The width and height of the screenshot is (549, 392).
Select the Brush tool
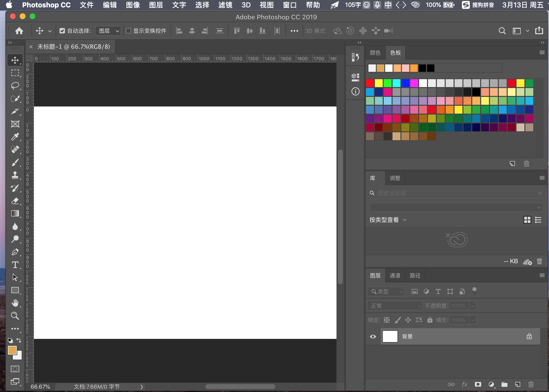pyautogui.click(x=15, y=162)
